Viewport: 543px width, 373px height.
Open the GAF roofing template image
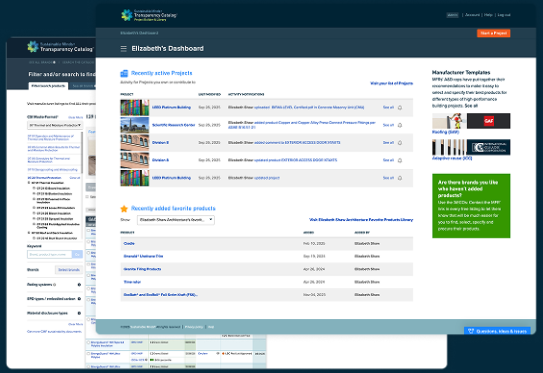[471, 121]
